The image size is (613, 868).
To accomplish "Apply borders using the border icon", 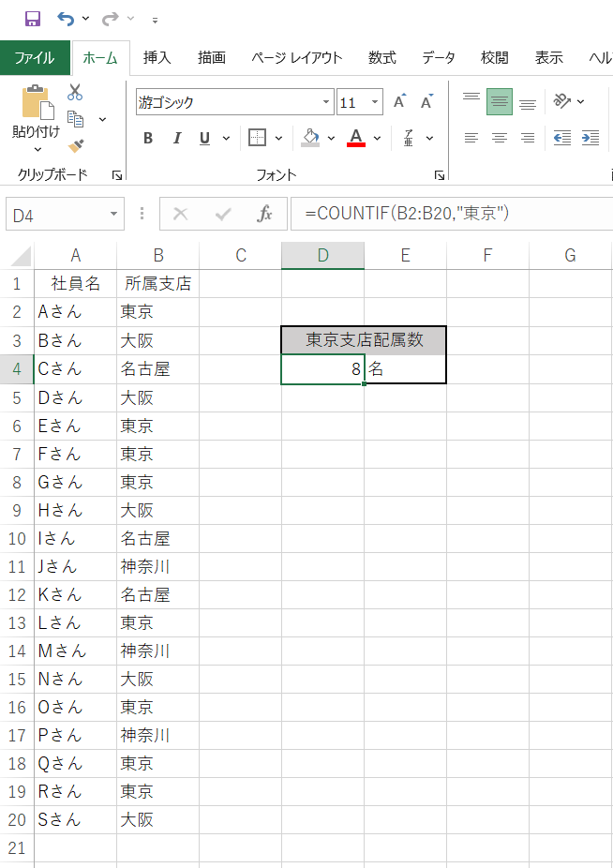I will 258,138.
